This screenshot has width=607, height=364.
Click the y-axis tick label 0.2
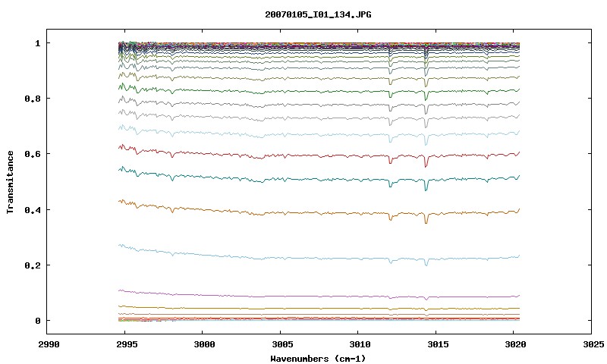point(33,265)
